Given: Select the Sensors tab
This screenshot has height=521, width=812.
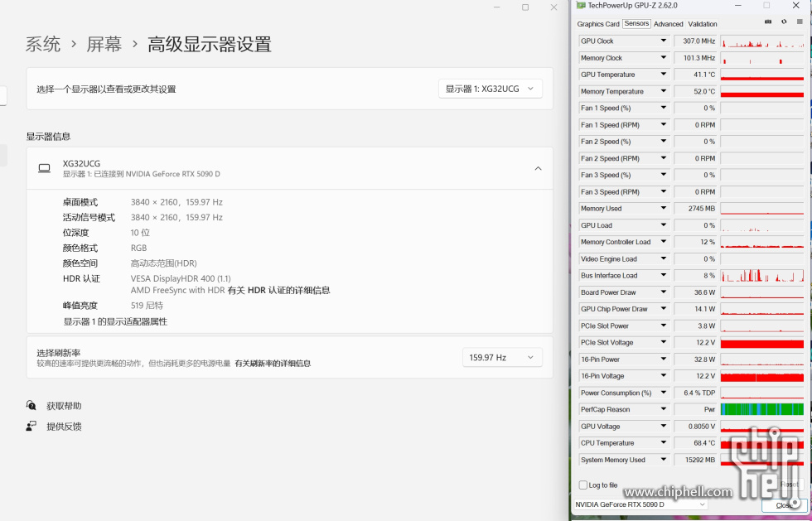Looking at the screenshot, I should [x=636, y=23].
